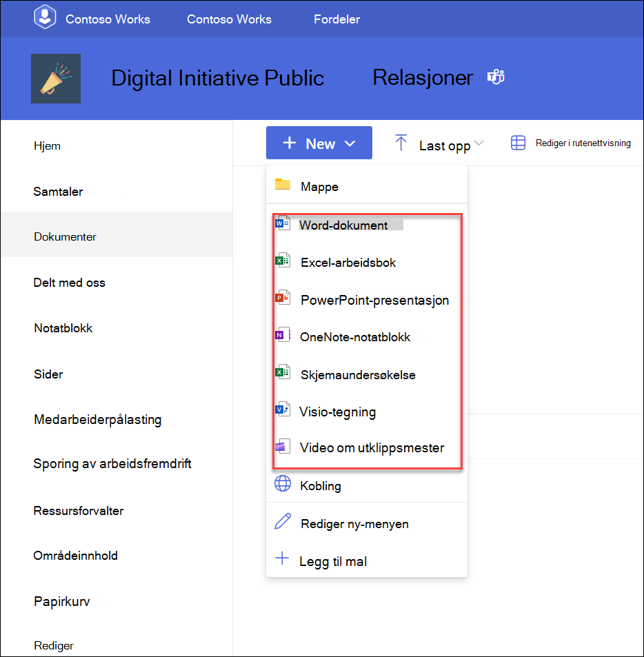Click the Digital Initiative Public site title

point(217,79)
